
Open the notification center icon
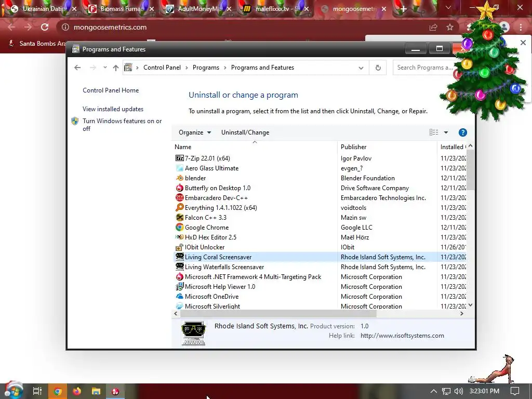pyautogui.click(x=515, y=391)
